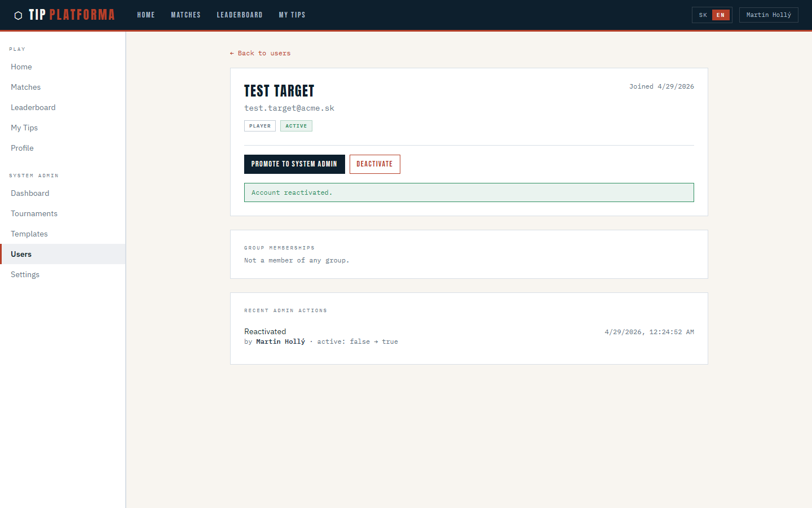Follow the Back to users link
The width and height of the screenshot is (812, 508).
(x=261, y=53)
